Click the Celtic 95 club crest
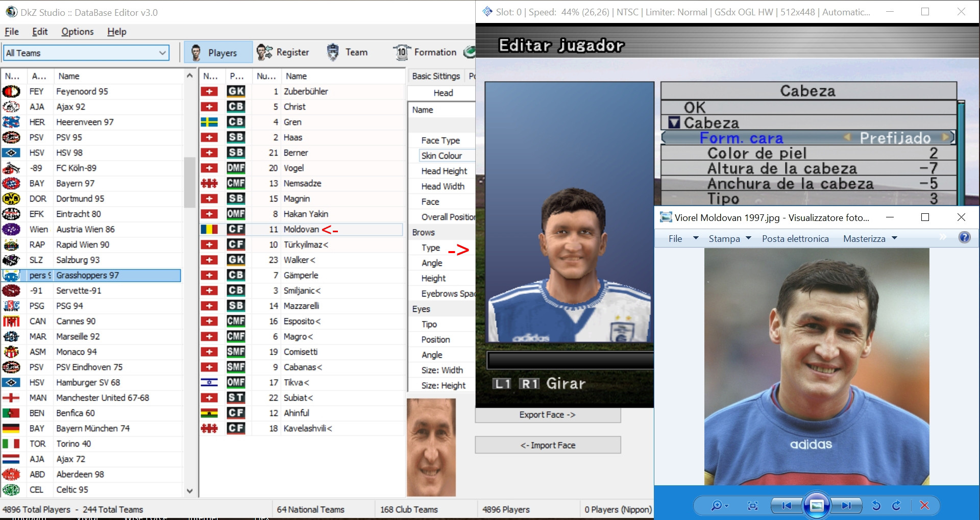Image resolution: width=980 pixels, height=520 pixels. (11, 489)
